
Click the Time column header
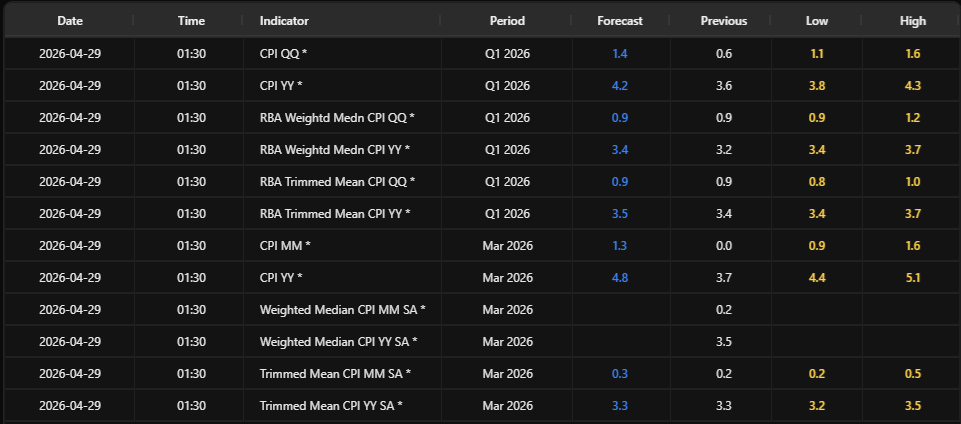coord(191,21)
